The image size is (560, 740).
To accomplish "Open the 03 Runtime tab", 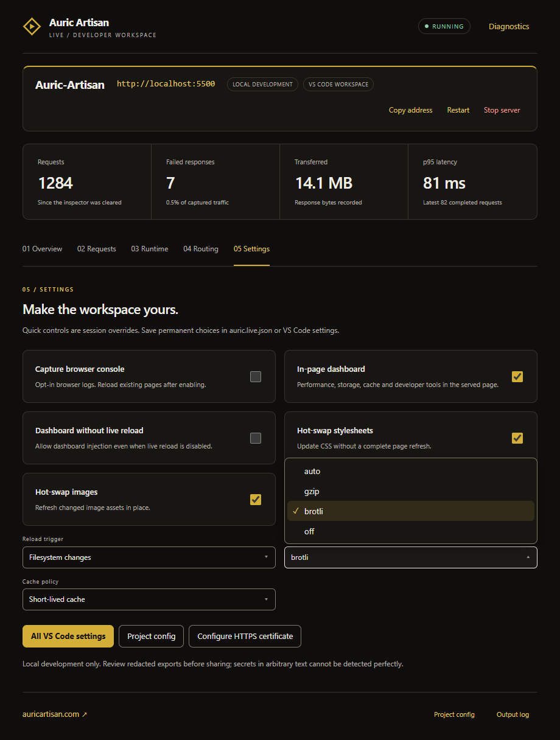I will (150, 249).
